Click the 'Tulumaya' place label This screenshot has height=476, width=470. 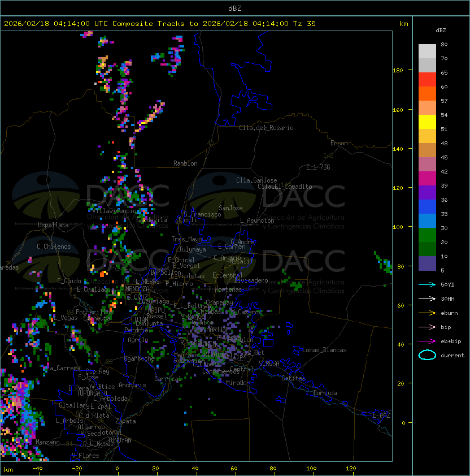click(193, 249)
